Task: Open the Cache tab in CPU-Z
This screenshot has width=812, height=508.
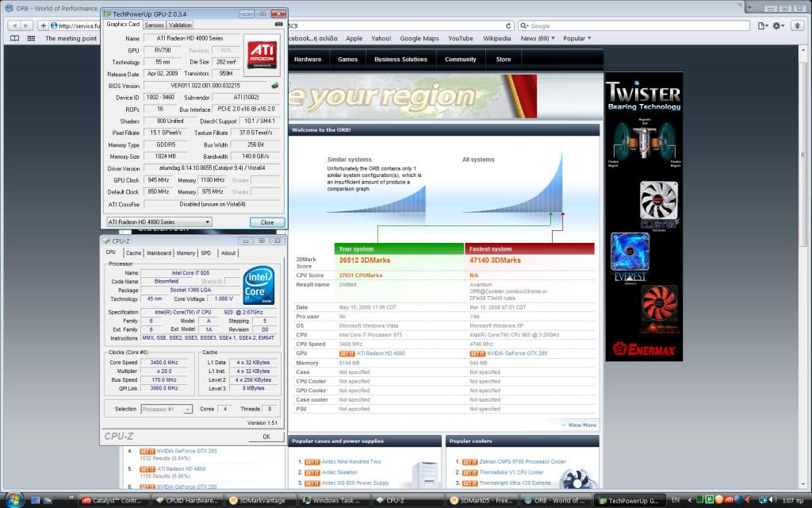Action: 133,253
